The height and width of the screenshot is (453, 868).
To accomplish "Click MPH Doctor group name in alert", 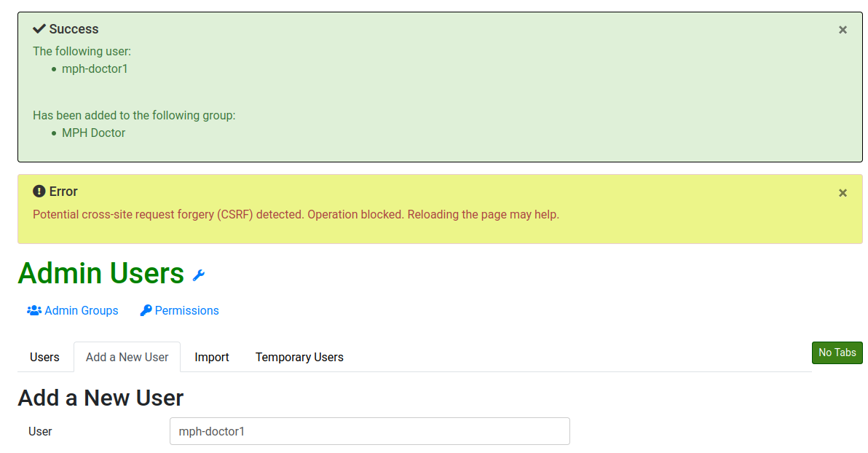I will point(93,133).
